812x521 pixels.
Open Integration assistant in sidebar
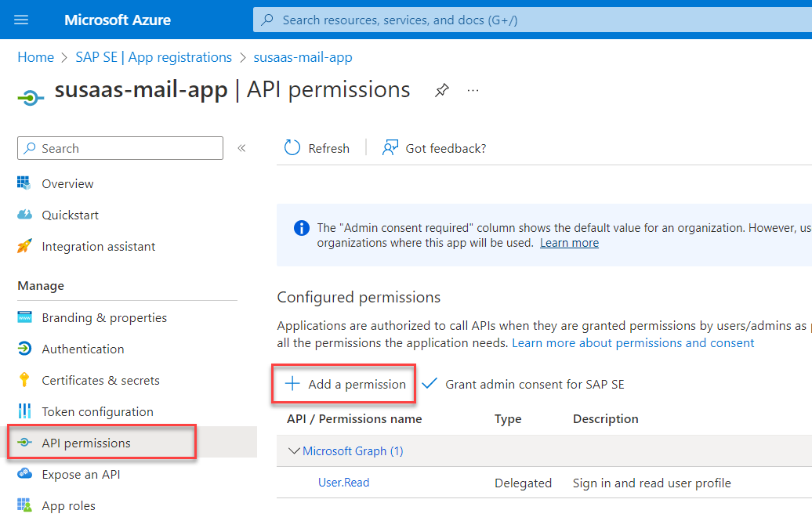99,247
